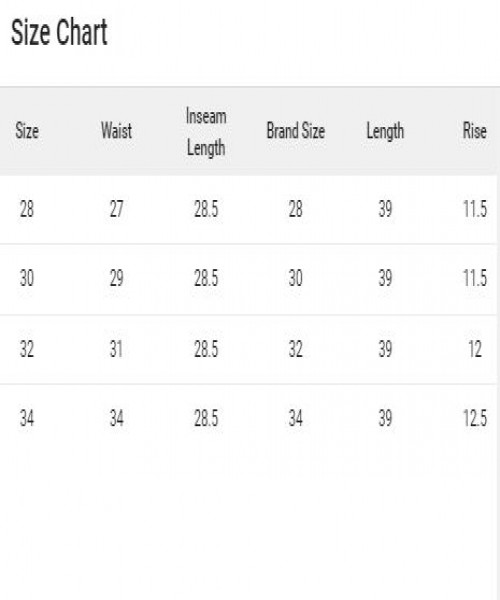Click the Rise column header
This screenshot has height=600, width=500.
click(x=475, y=131)
